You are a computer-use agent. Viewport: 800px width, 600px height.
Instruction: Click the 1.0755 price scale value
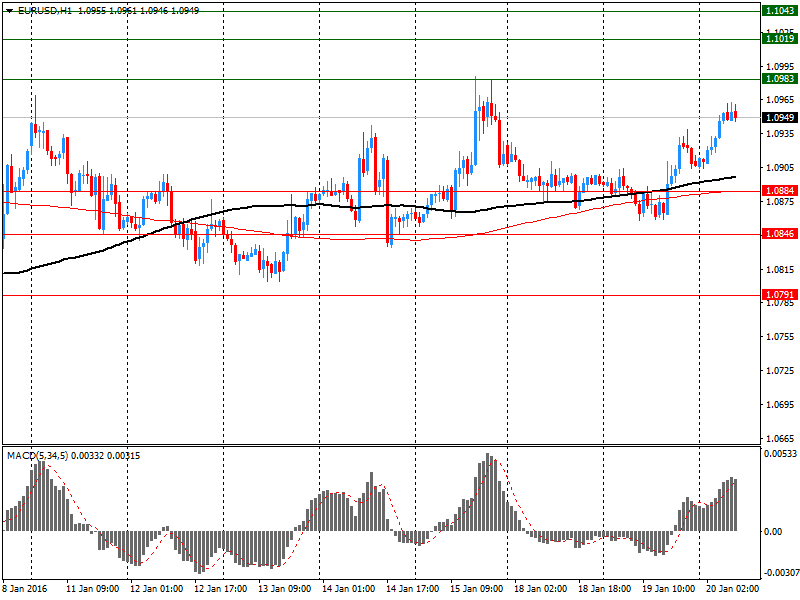point(780,337)
